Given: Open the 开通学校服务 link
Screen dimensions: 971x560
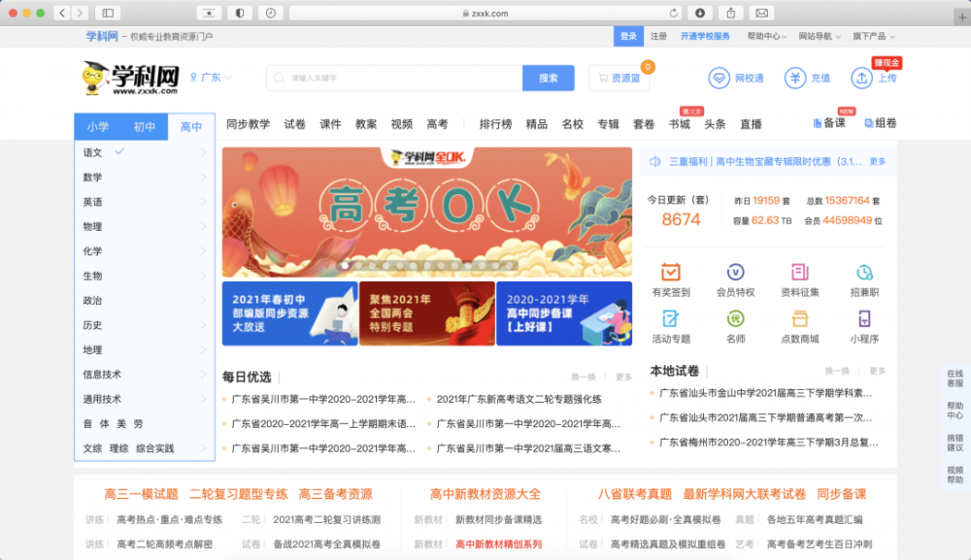Looking at the screenshot, I should (705, 37).
